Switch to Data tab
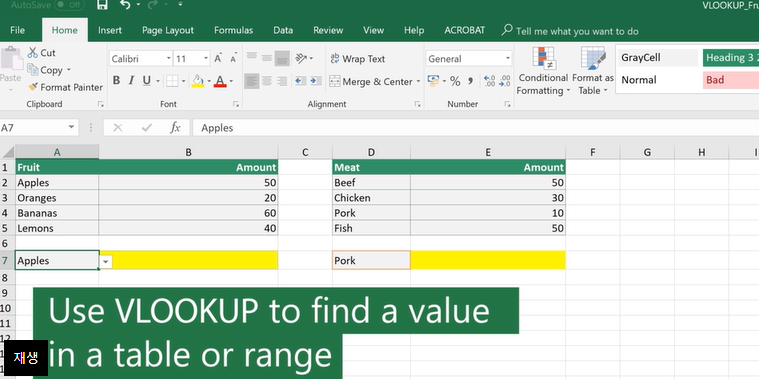This screenshot has height=379, width=759. click(283, 30)
